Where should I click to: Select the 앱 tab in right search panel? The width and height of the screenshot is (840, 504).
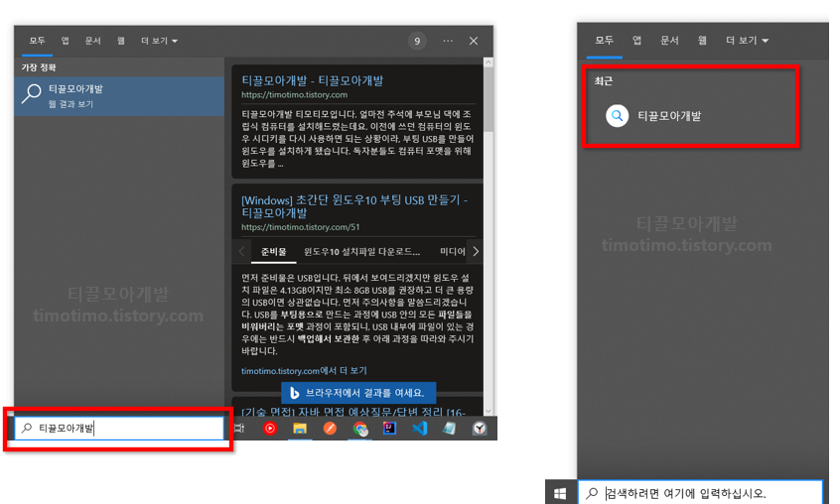tap(636, 40)
